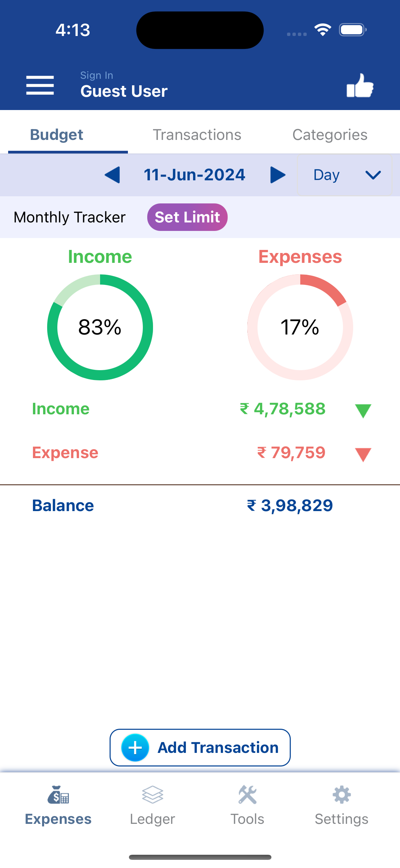This screenshot has height=868, width=400.
Task: Open the Day period dropdown
Action: pyautogui.click(x=345, y=175)
